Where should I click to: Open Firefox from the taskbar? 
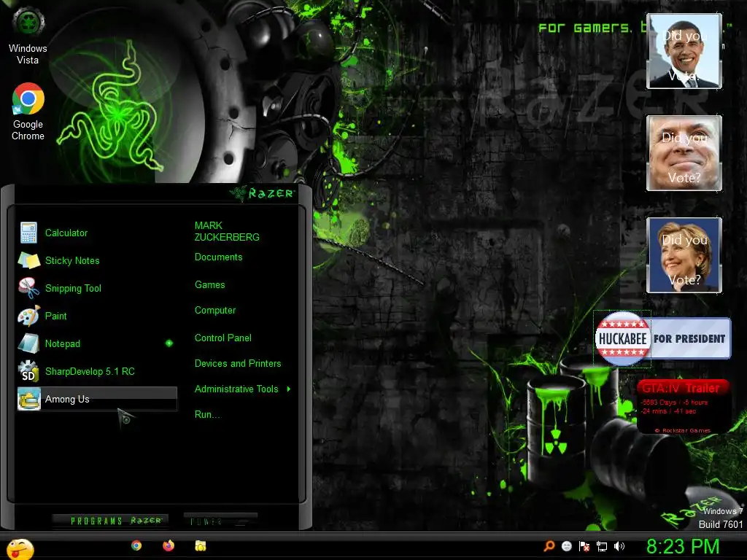pos(169,545)
